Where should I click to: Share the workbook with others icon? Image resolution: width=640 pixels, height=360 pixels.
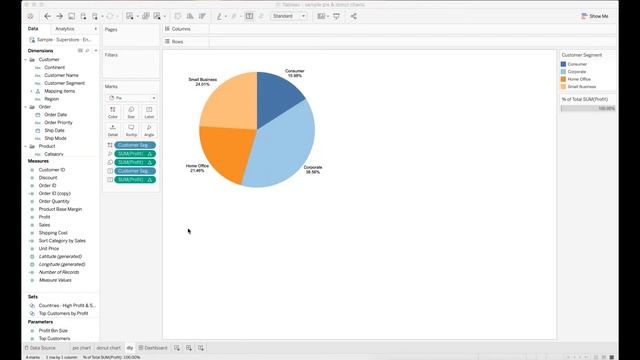tap(353, 16)
